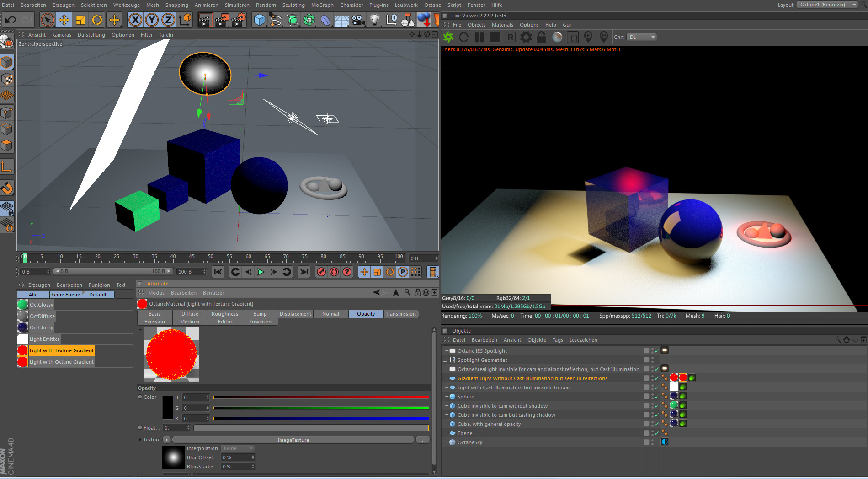Toggle the X axis lock icon
Viewport: 868px width, 479px height.
[x=135, y=20]
